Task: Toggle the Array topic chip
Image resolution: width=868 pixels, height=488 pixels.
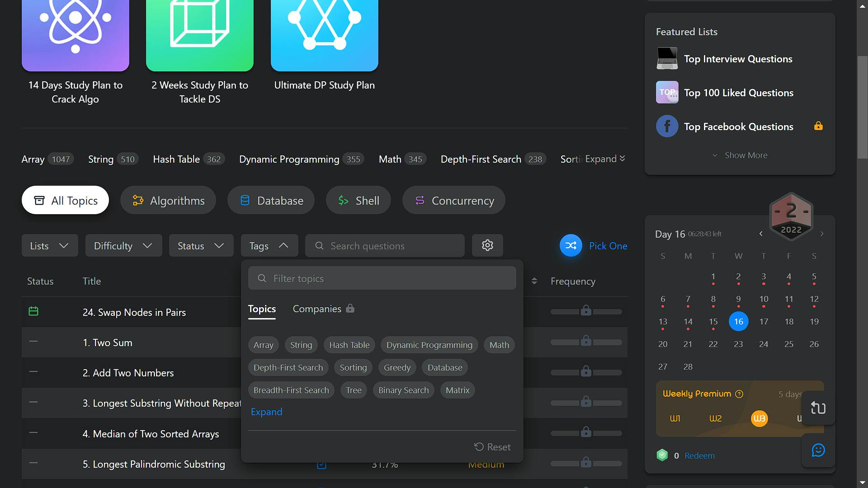Action: (x=264, y=345)
